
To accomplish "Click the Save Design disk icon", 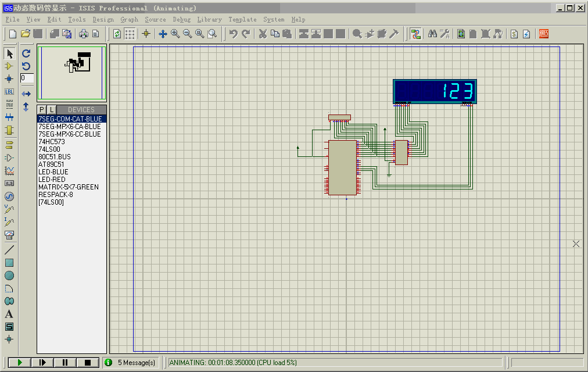I will coord(38,34).
